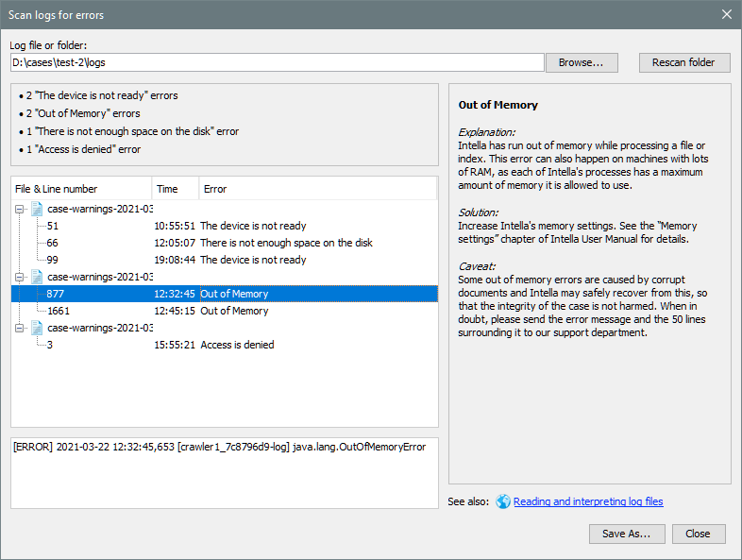Screen dimensions: 742x560
Task: Sort by File & Line number column
Action: click(x=80, y=189)
